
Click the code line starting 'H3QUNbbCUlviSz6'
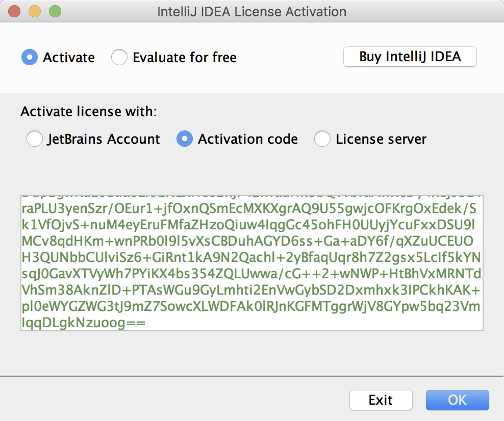click(251, 257)
